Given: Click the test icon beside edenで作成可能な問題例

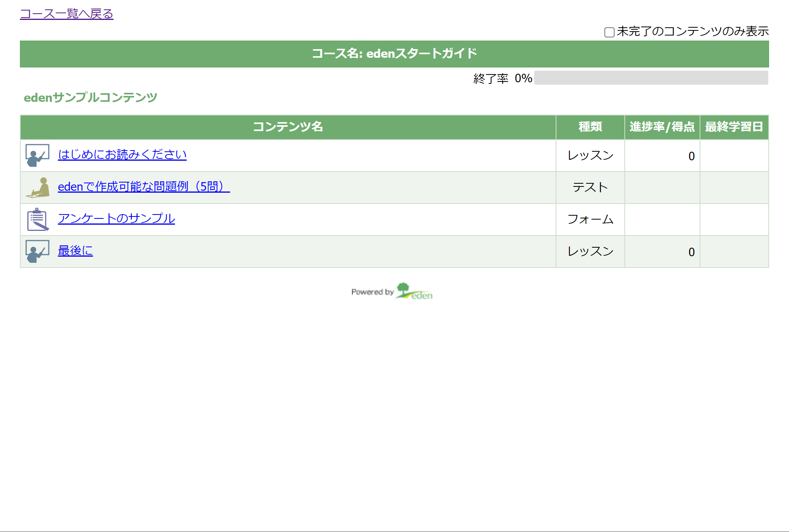Looking at the screenshot, I should pos(37,188).
